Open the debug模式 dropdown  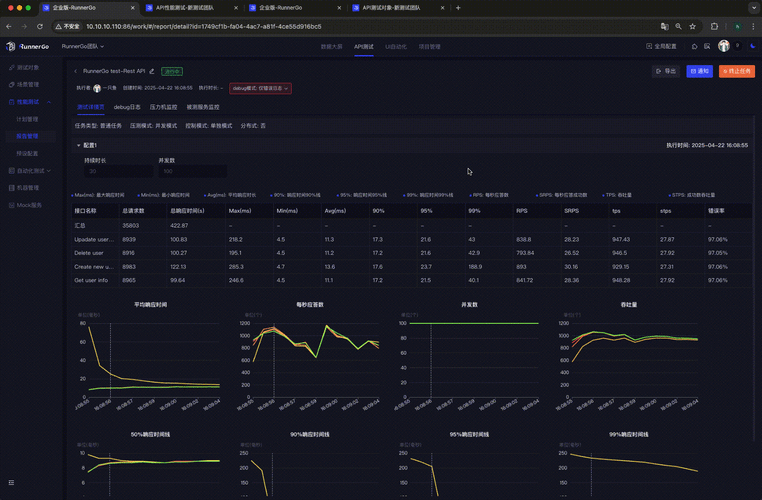(260, 88)
